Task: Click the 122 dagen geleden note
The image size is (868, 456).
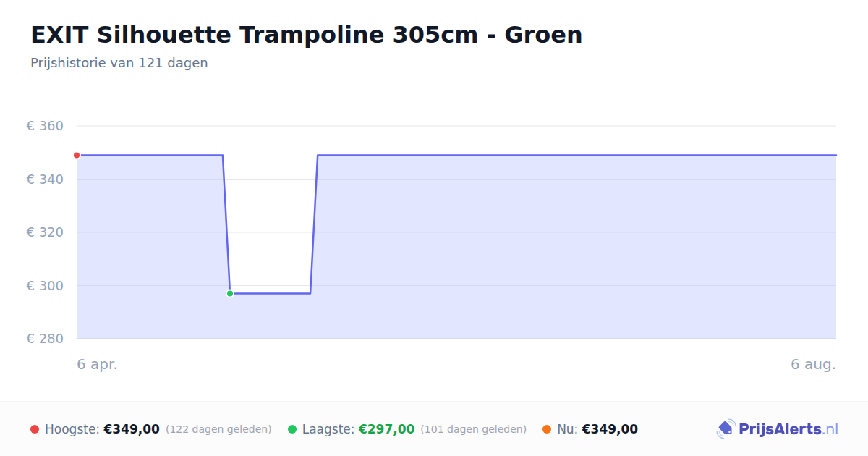Action: pos(218,429)
